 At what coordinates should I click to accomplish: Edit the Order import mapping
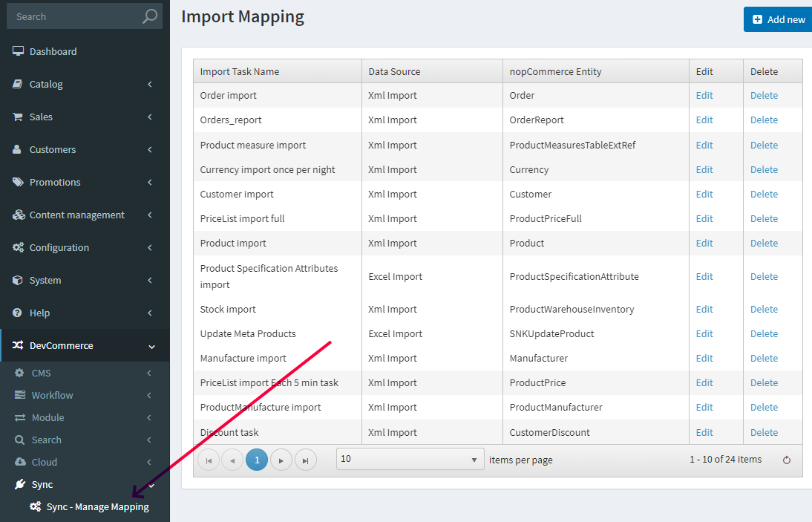click(704, 95)
